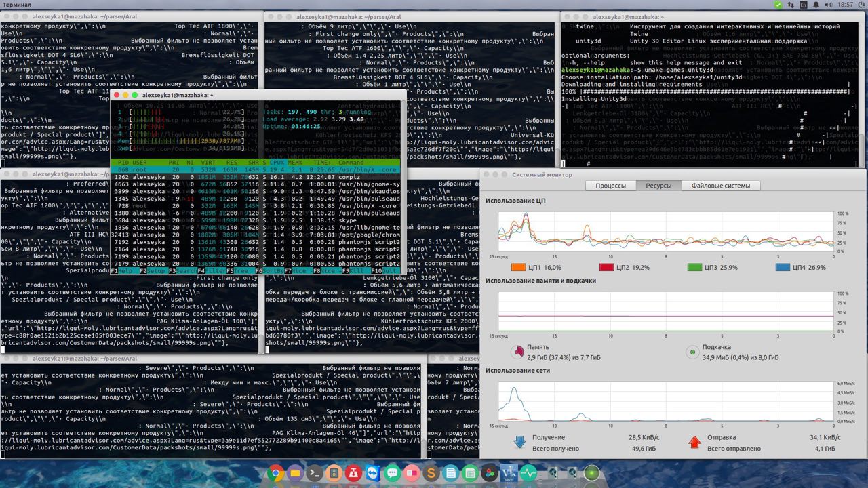The width and height of the screenshot is (868, 488).
Task: Switch to the Процессы tab
Action: point(610,186)
